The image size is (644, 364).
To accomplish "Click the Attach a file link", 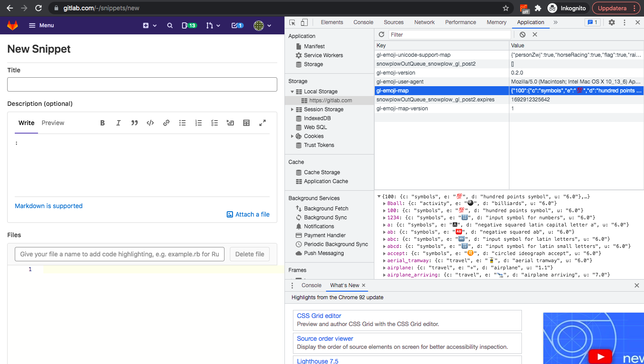I will coord(248,214).
